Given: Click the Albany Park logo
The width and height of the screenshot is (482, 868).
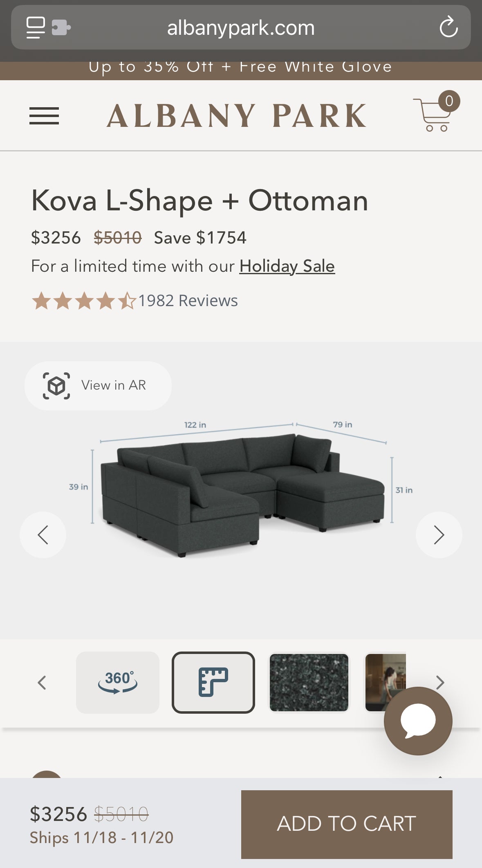Looking at the screenshot, I should point(237,115).
